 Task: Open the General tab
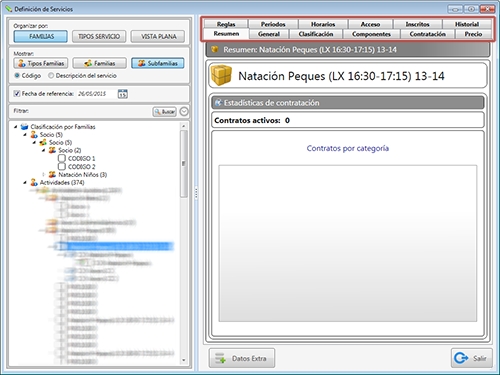[x=269, y=34]
